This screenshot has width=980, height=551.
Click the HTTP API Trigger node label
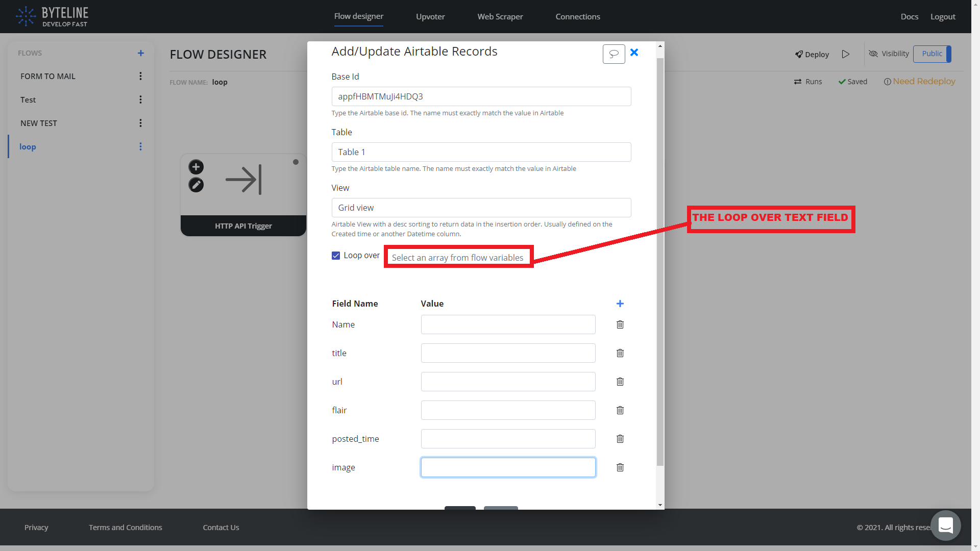click(243, 226)
